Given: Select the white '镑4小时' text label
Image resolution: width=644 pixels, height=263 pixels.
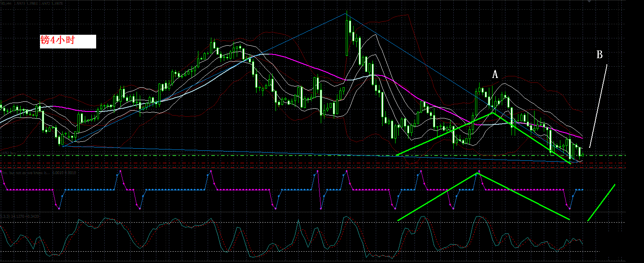Looking at the screenshot, I should tap(68, 41).
